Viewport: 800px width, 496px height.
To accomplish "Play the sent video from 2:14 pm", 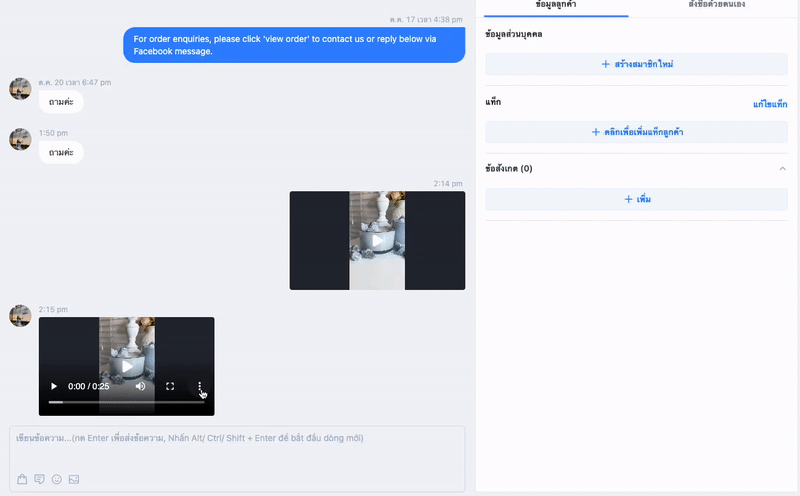I will (377, 240).
